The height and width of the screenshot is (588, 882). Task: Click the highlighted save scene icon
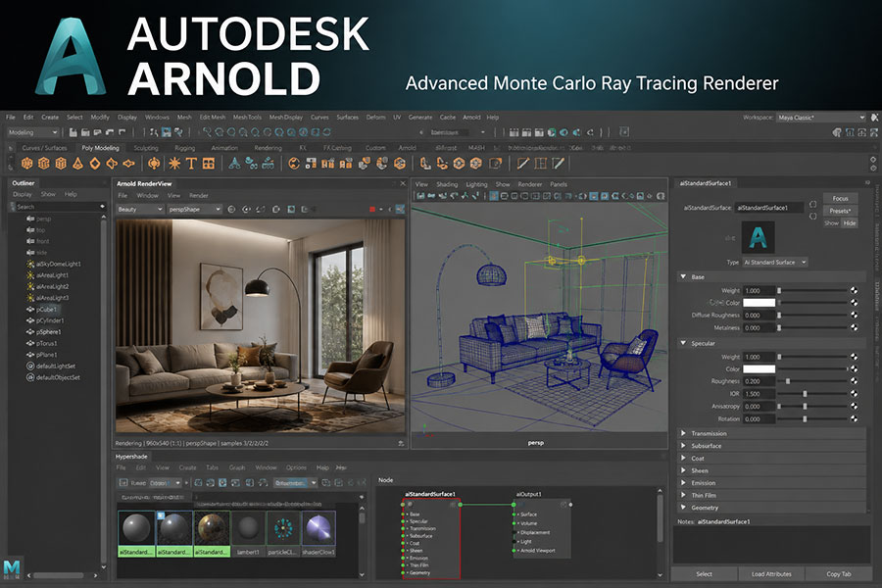(x=166, y=132)
